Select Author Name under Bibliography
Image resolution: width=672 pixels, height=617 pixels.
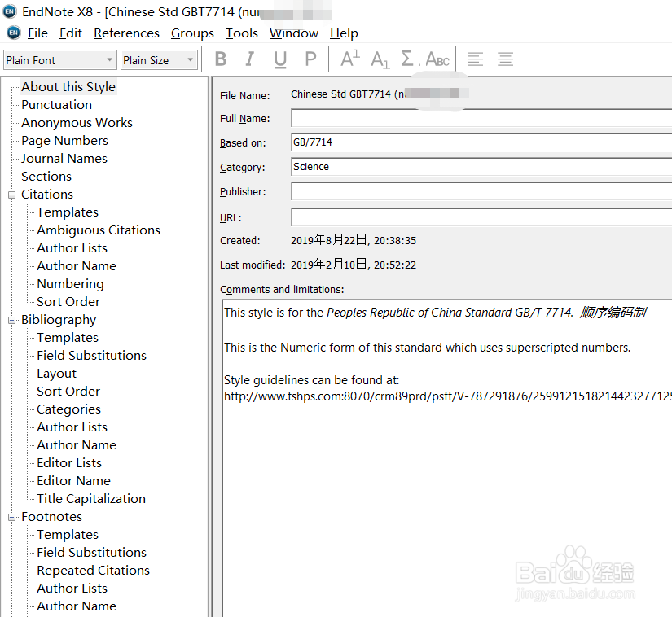(77, 445)
